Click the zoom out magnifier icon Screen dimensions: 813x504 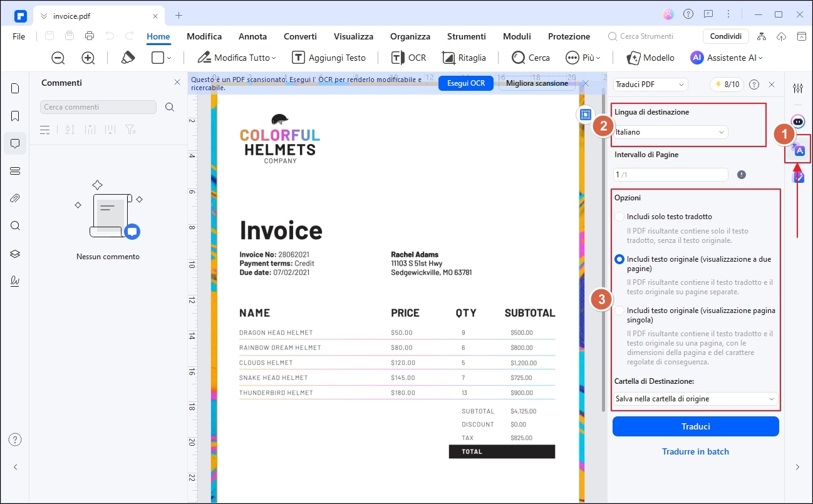tap(58, 58)
